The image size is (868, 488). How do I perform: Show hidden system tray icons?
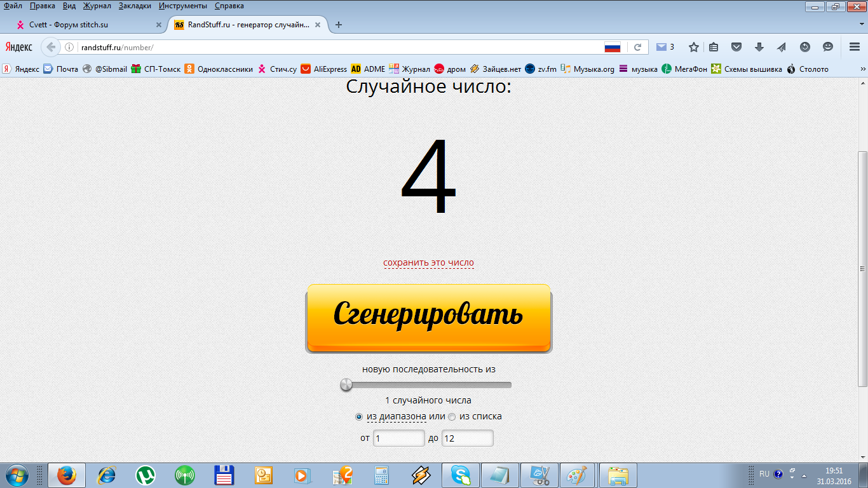click(804, 475)
